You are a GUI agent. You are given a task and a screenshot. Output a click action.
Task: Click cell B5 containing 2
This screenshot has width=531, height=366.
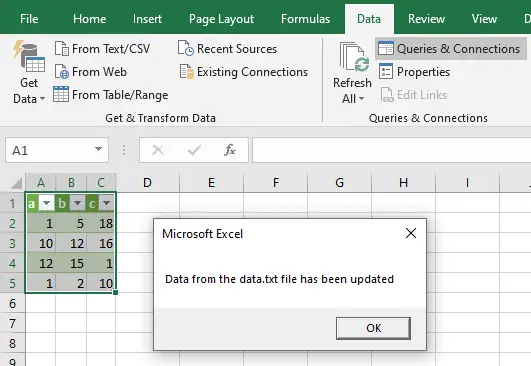click(71, 283)
